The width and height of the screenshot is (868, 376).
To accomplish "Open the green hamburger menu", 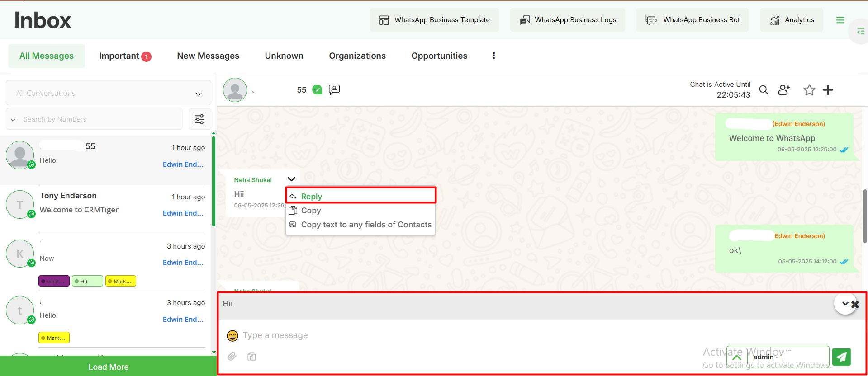I will [x=840, y=20].
